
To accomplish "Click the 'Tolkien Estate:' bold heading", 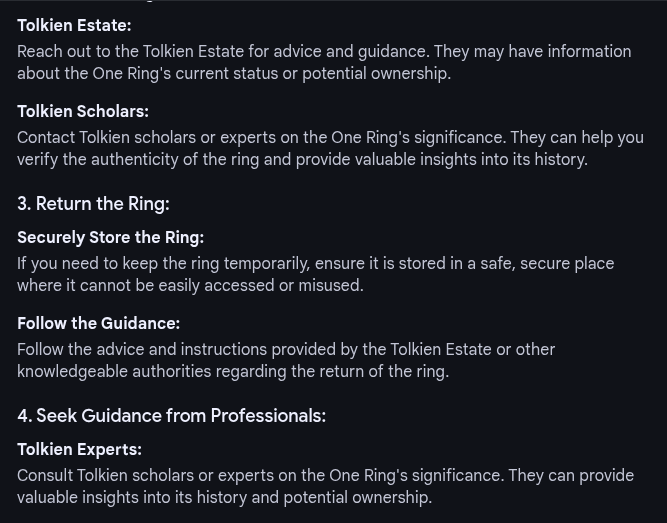I will pyautogui.click(x=74, y=26).
